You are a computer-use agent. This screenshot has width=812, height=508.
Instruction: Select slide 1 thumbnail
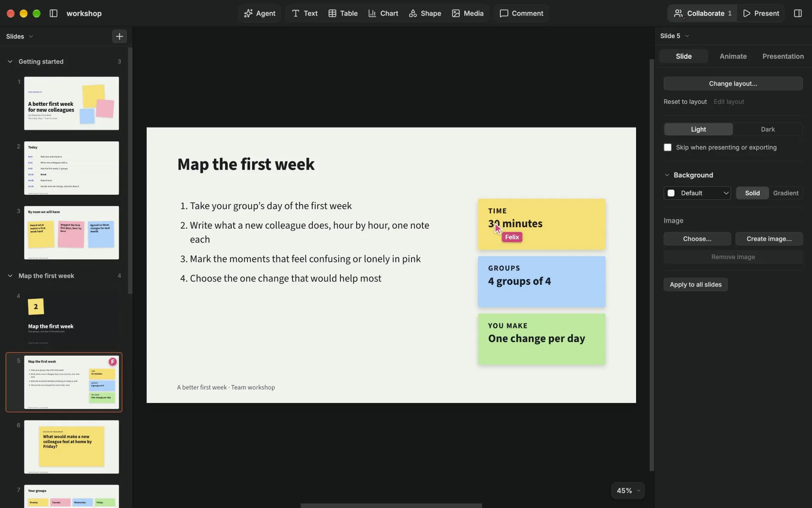(x=71, y=103)
